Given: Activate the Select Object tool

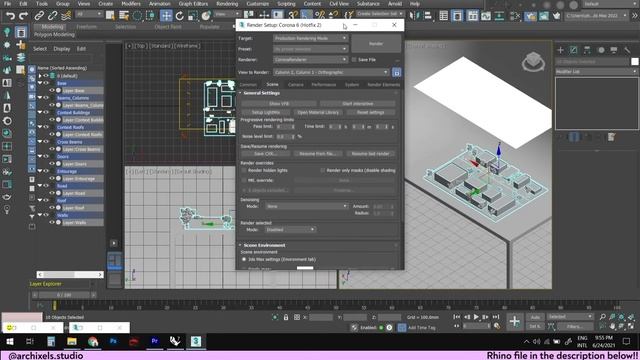Looking at the screenshot, I should click(110, 16).
